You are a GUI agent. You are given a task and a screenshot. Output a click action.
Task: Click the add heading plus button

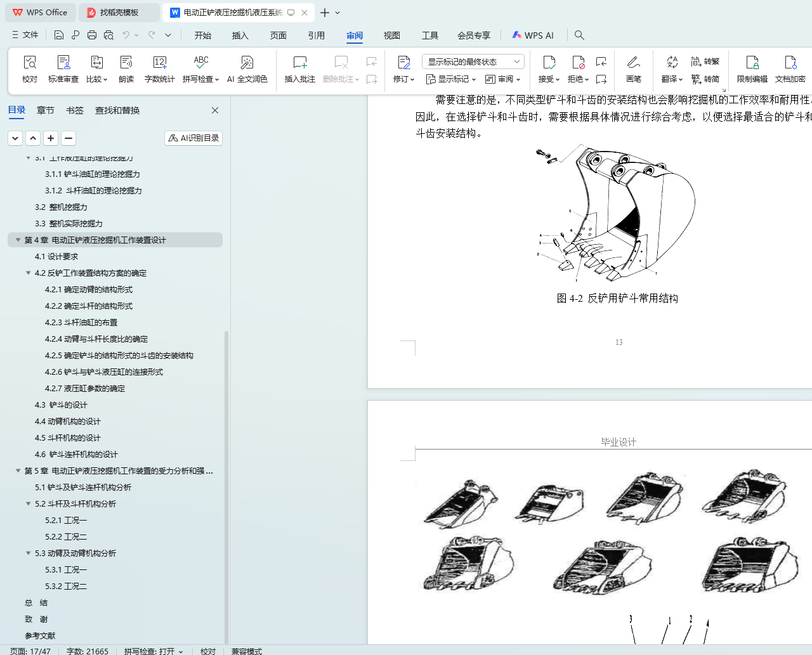point(51,138)
